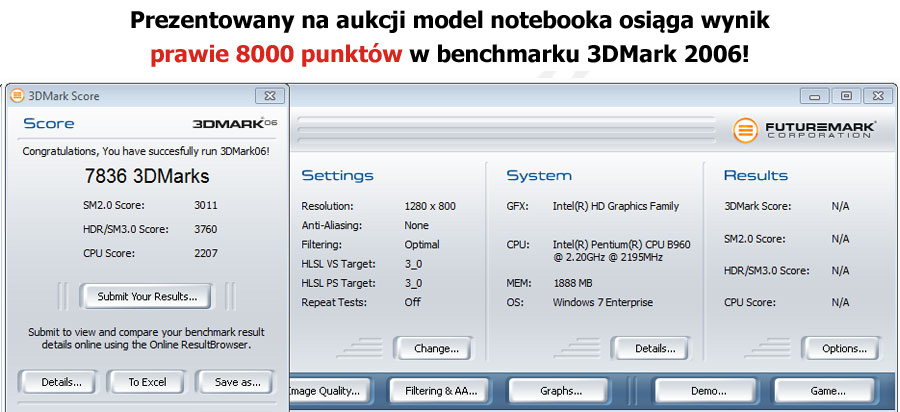Minimize the main 3DMark window
The height and width of the screenshot is (412, 900).
tap(815, 96)
